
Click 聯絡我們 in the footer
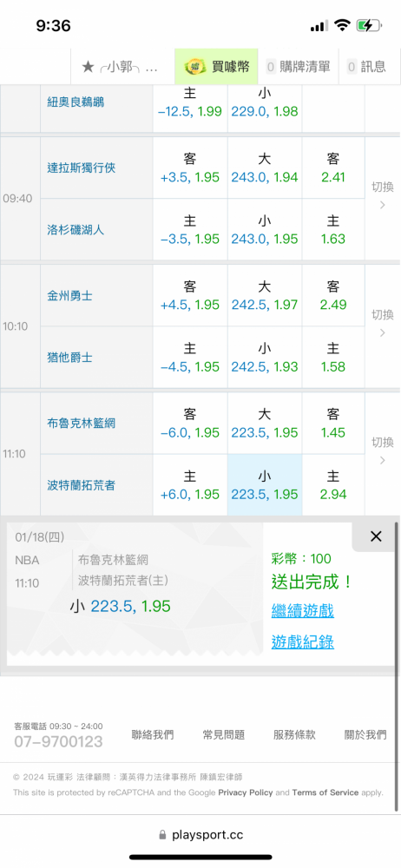(152, 735)
